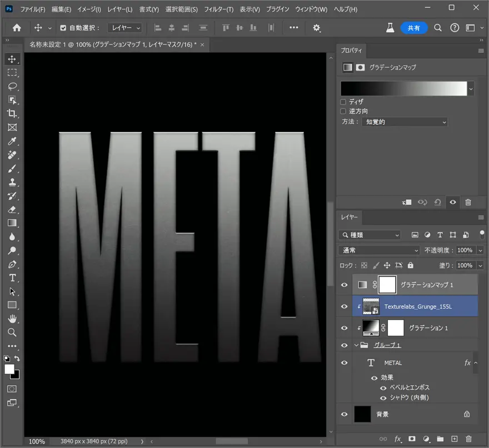
Task: Select the Pen tool
Action: (x=12, y=264)
